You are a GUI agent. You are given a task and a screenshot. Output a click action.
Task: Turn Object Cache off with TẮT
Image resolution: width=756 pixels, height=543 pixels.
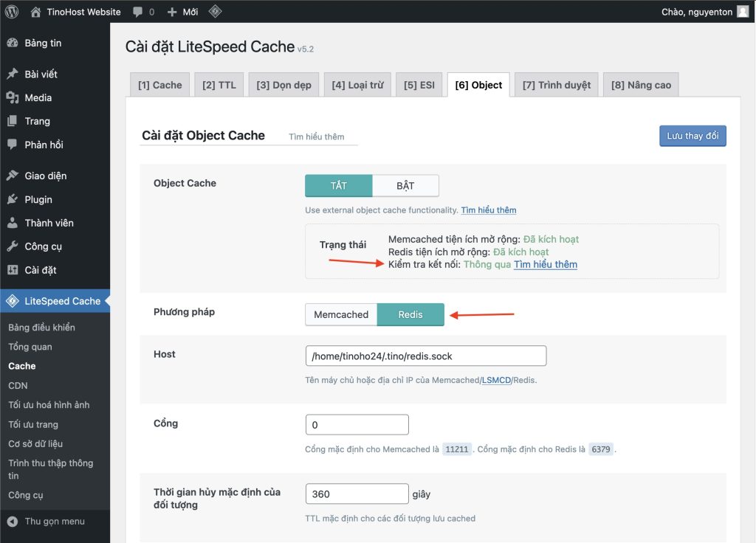tap(338, 185)
